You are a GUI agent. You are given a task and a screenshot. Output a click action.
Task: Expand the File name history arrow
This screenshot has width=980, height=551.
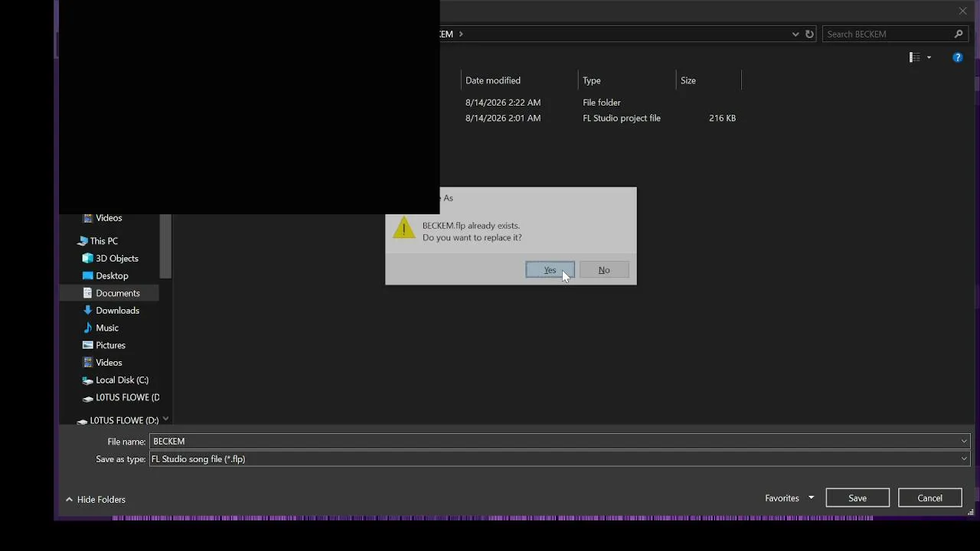964,442
